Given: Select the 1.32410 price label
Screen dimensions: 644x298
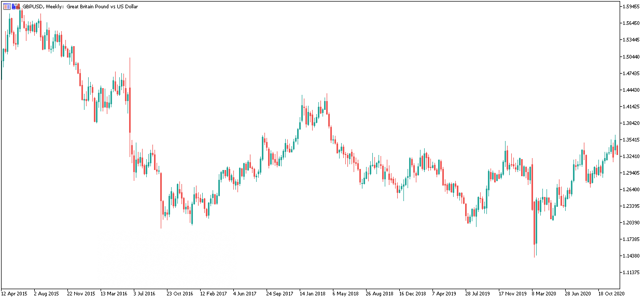Looking at the screenshot, I should click(632, 156).
